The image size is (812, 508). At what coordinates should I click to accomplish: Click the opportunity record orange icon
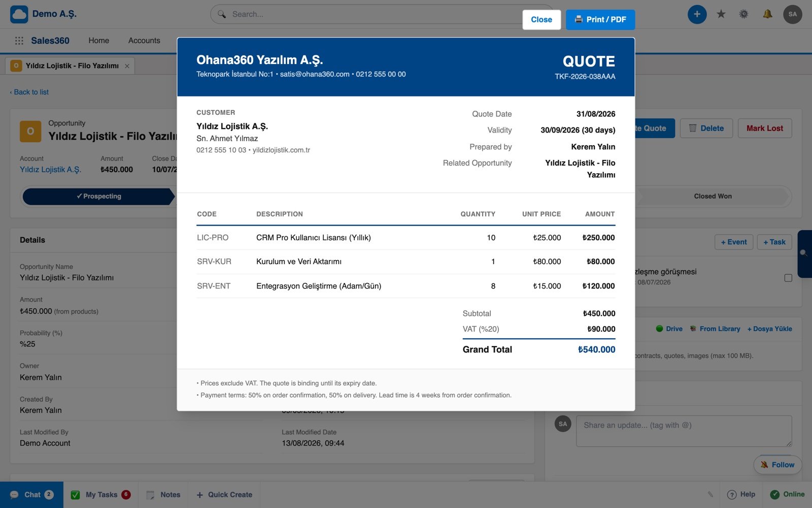pos(30,131)
